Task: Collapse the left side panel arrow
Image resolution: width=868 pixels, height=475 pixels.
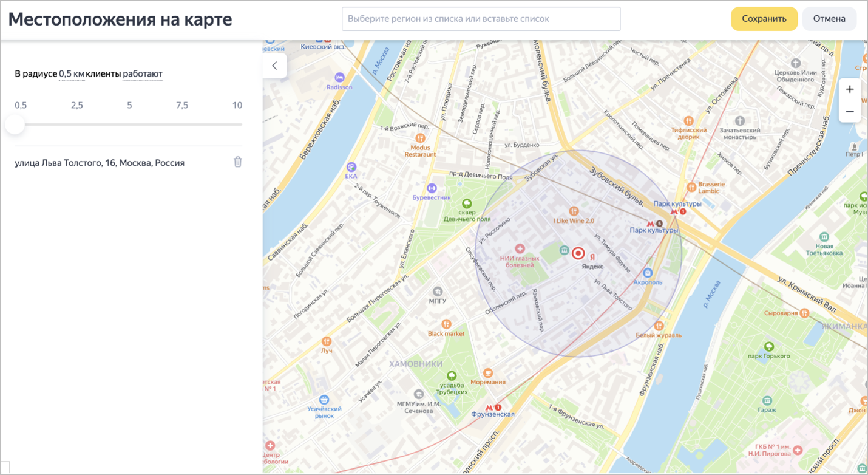Action: point(275,66)
